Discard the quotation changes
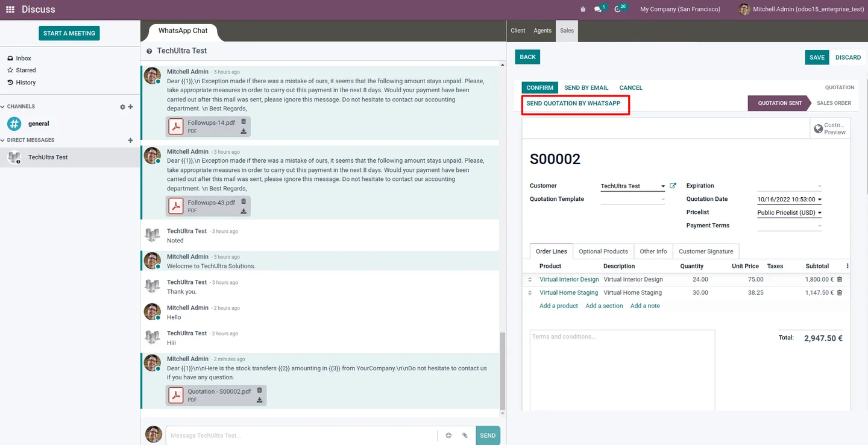868x445 pixels. point(848,57)
